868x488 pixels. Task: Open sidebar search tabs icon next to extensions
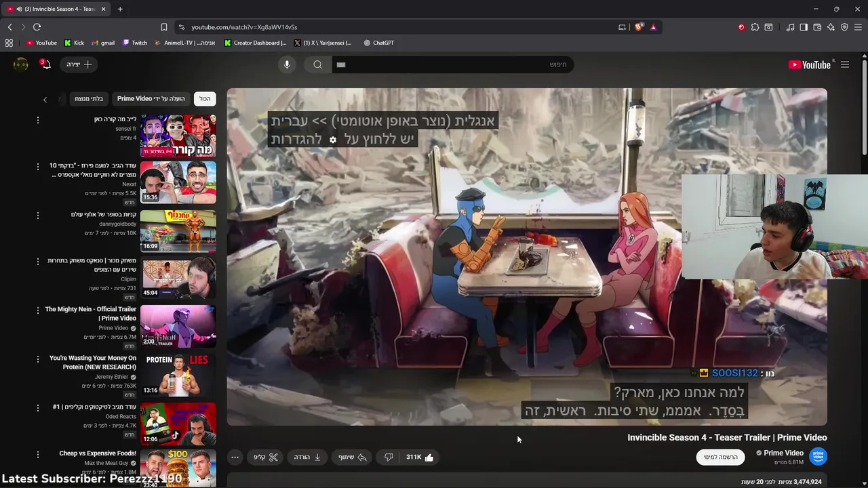pos(768,27)
